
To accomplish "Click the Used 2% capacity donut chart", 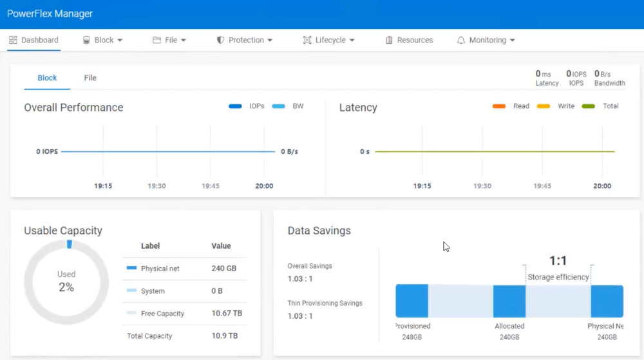I will coord(66,281).
